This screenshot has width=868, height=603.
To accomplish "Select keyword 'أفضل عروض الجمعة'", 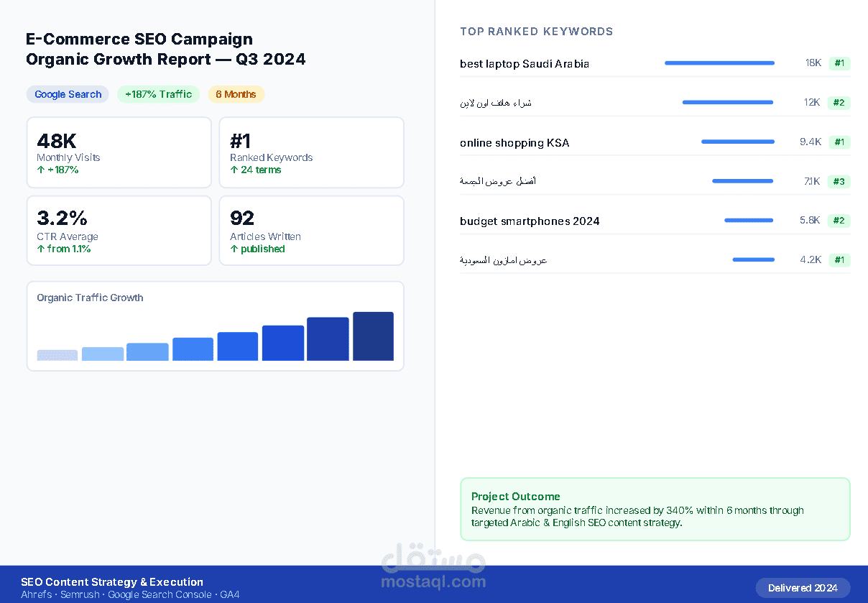I will 498,181.
